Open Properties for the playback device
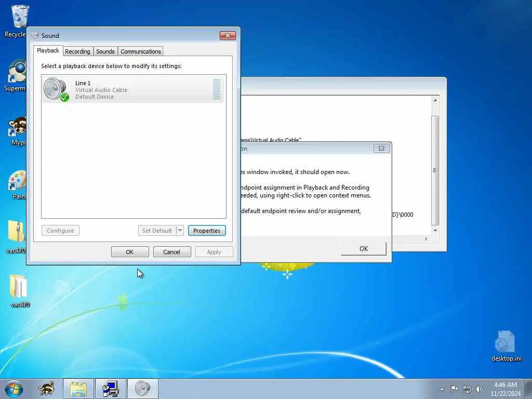This screenshot has height=399, width=532. pos(207,230)
